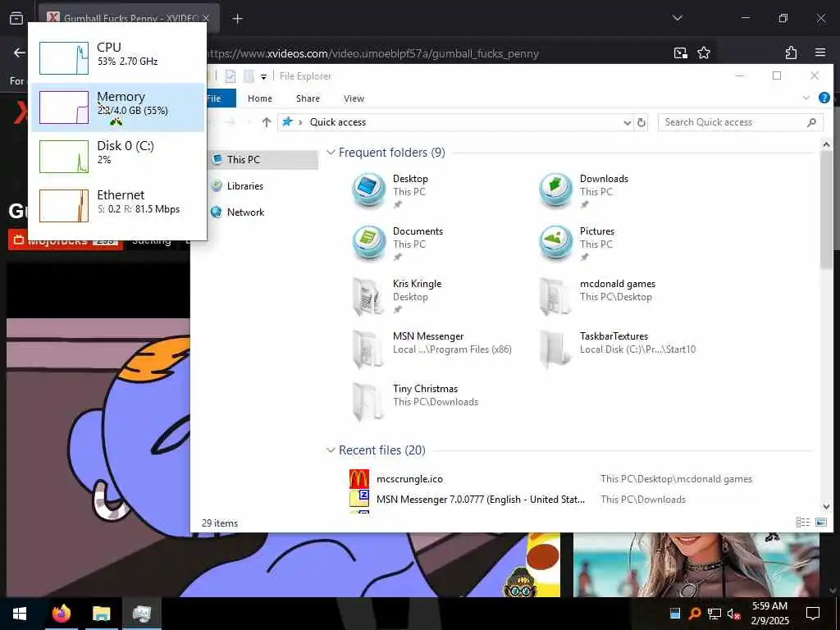Viewport: 840px width, 630px height.
Task: Bookmark the page with the star icon
Action: tap(703, 52)
